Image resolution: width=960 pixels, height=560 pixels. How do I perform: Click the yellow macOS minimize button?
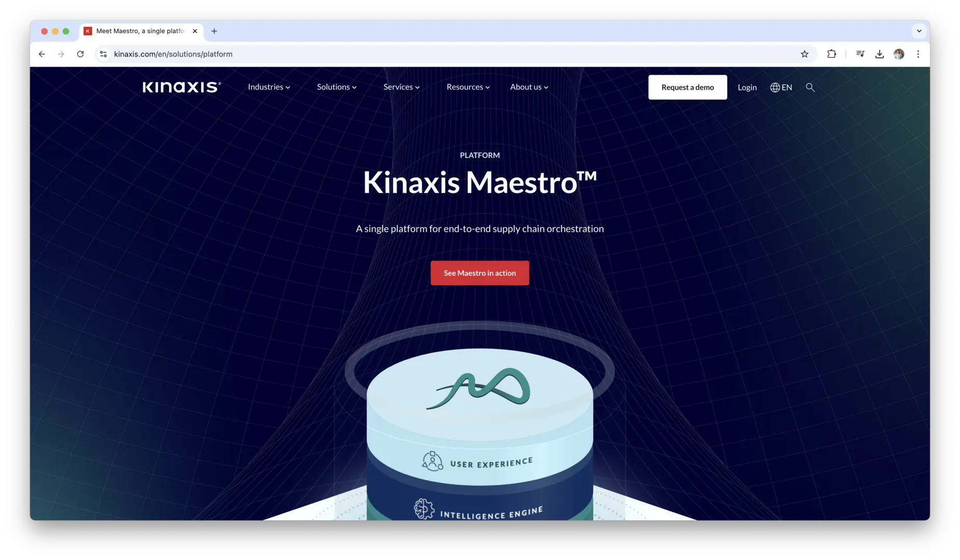[55, 31]
